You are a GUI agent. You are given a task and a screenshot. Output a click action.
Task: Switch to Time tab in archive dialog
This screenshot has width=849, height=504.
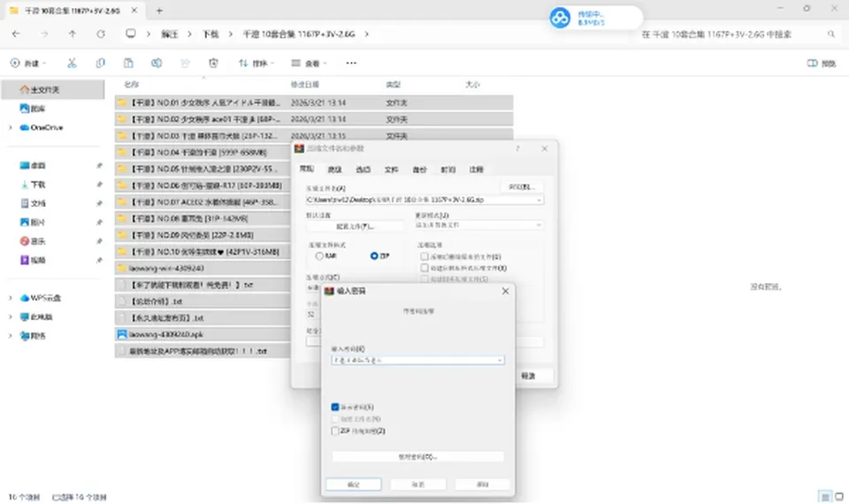click(x=447, y=170)
